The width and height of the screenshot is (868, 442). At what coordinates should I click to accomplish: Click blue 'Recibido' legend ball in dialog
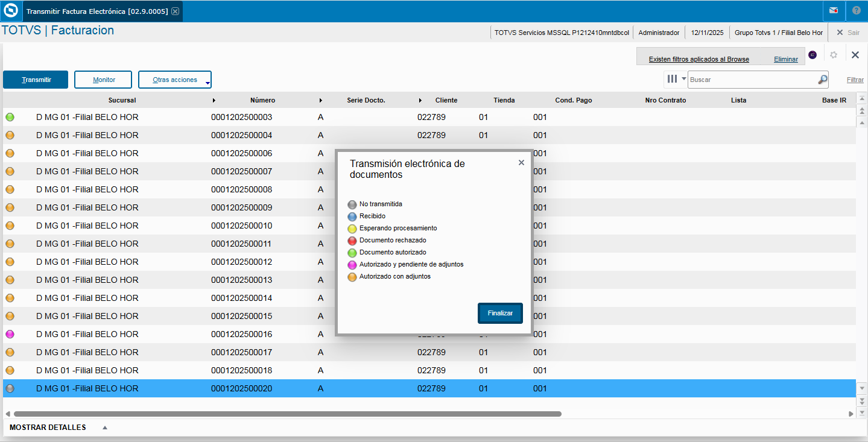[x=352, y=216]
